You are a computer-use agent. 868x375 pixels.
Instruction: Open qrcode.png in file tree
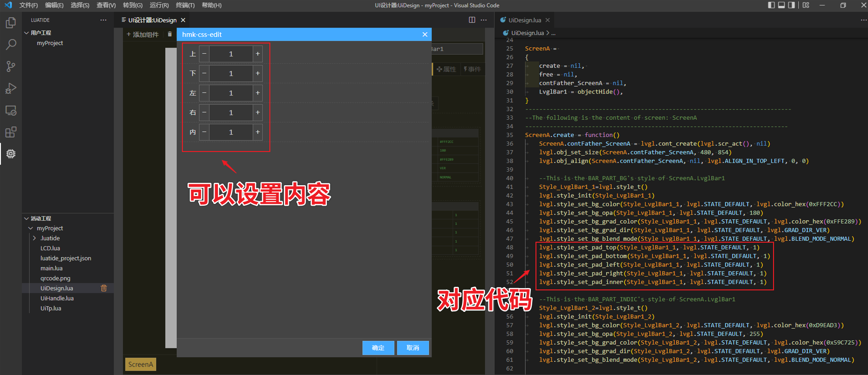point(55,278)
